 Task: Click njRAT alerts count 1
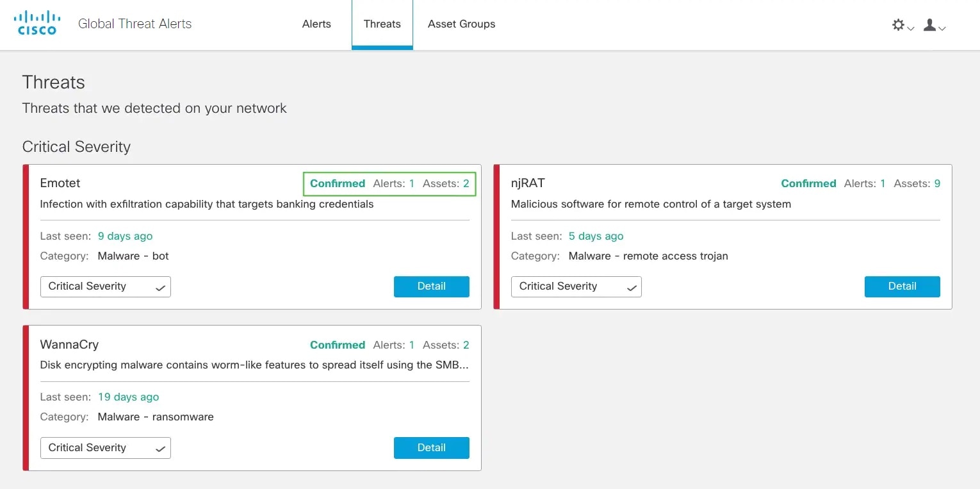click(x=883, y=183)
